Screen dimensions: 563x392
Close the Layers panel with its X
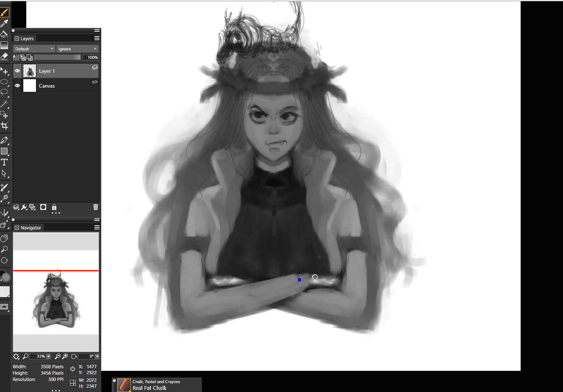coord(17,39)
